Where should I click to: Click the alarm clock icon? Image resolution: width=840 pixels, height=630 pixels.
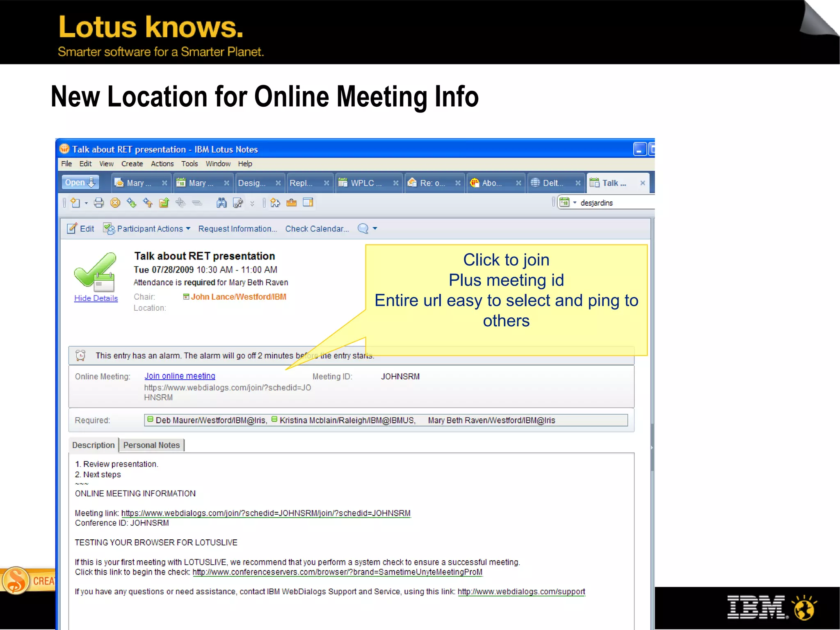point(80,355)
